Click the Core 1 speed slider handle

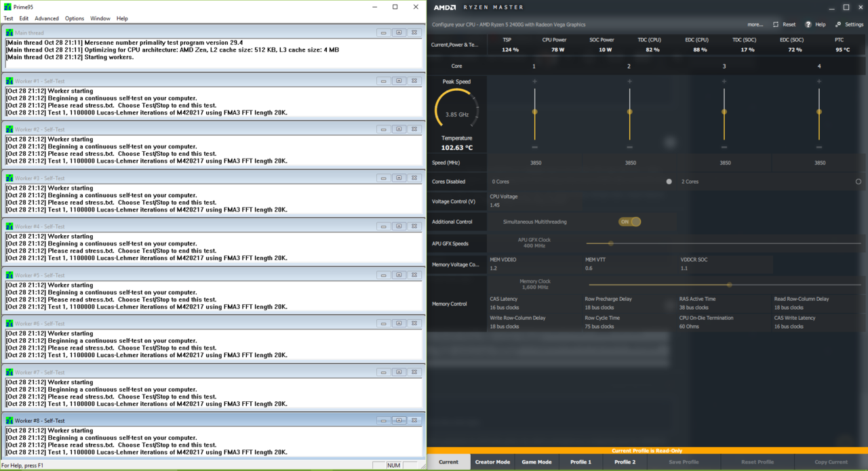tap(535, 112)
